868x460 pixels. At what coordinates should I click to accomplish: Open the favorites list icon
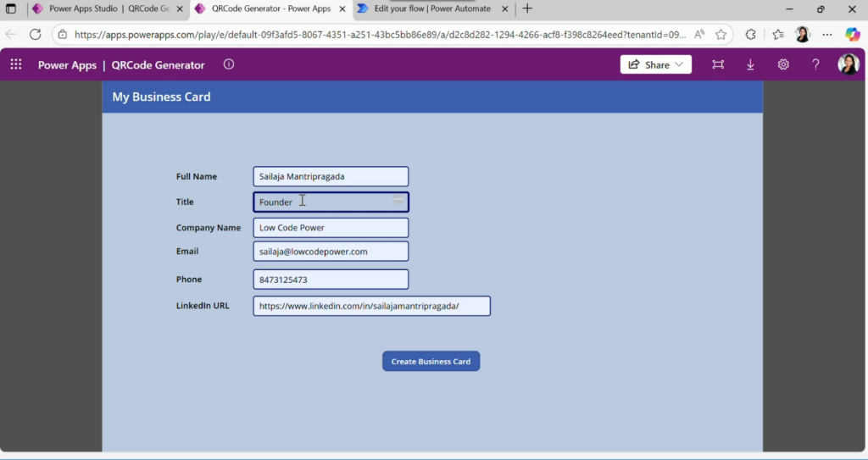[x=778, y=35]
